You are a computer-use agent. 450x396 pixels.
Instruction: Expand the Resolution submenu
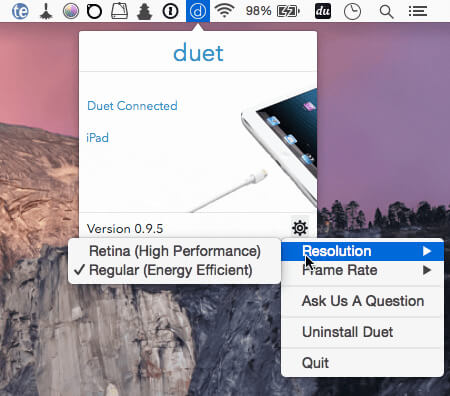362,251
